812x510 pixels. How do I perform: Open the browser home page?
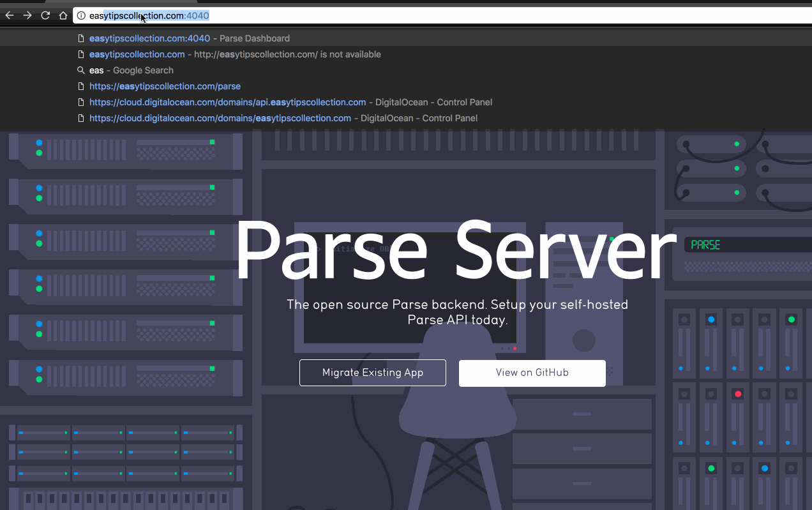[x=63, y=15]
